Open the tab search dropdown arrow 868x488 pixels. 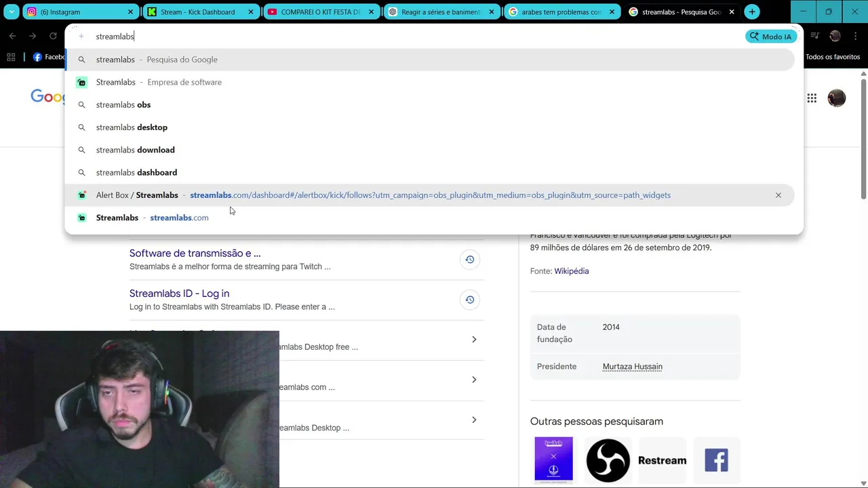coord(12,12)
